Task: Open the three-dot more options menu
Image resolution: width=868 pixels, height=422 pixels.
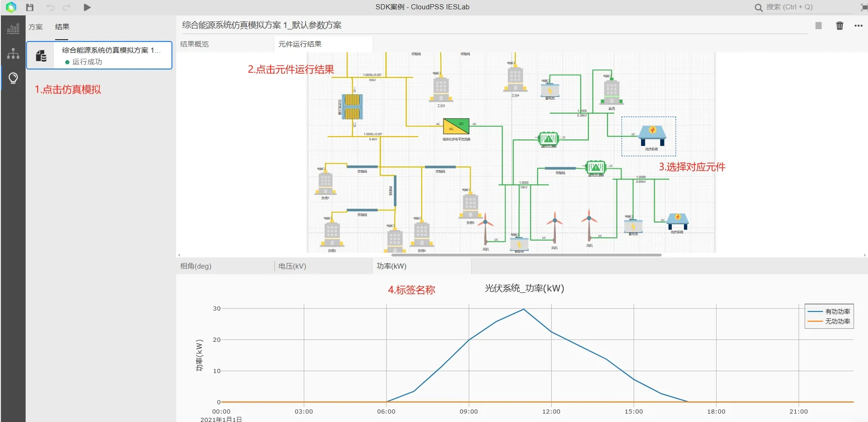Action: click(x=859, y=26)
